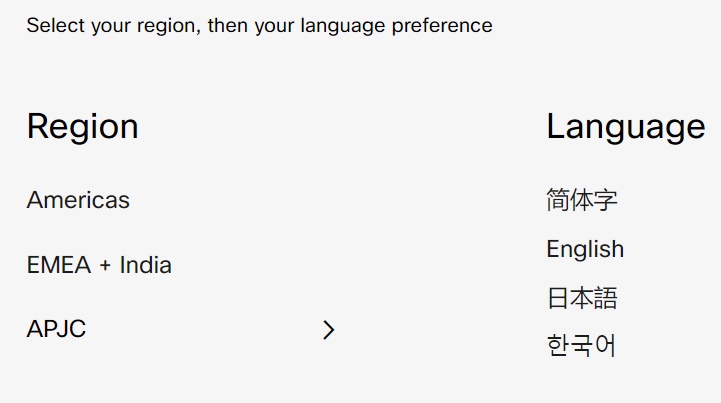Select the Americas region
The image size is (721, 403).
[x=78, y=200]
